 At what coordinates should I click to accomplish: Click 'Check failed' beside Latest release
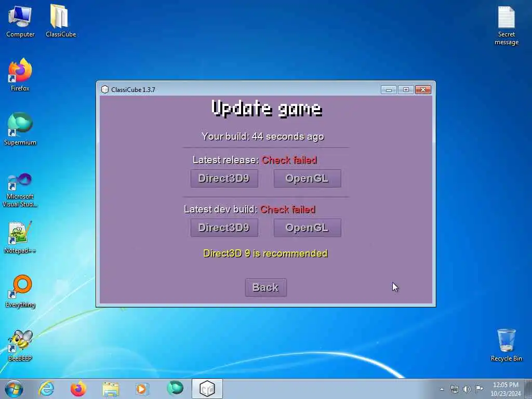coord(289,160)
